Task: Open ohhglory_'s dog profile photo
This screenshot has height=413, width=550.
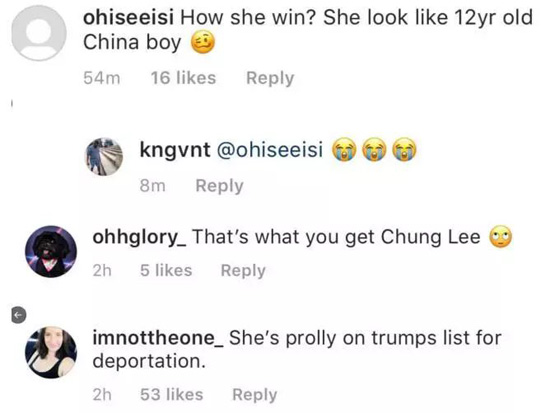Action: click(x=51, y=252)
